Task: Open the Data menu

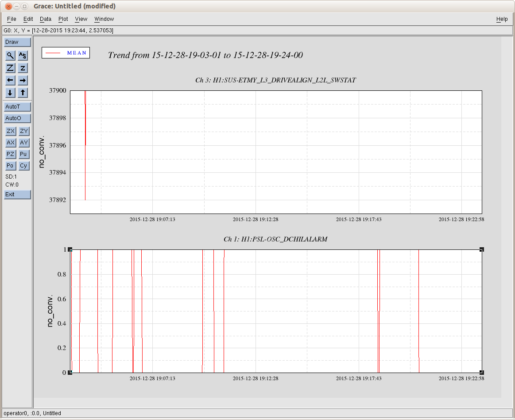Action: tap(46, 19)
